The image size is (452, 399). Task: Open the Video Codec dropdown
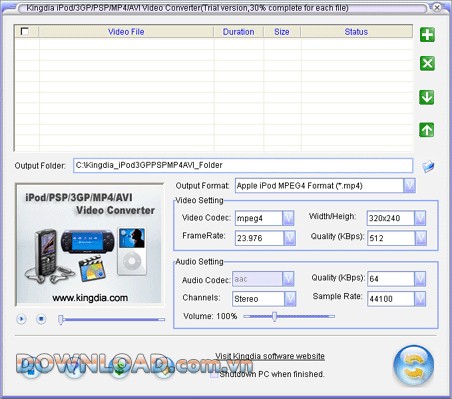(x=288, y=218)
